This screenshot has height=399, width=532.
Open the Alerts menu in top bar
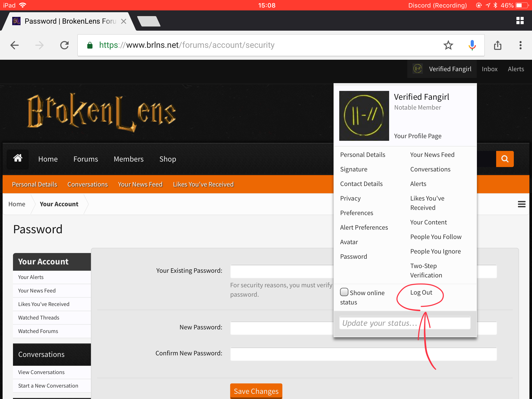click(516, 69)
